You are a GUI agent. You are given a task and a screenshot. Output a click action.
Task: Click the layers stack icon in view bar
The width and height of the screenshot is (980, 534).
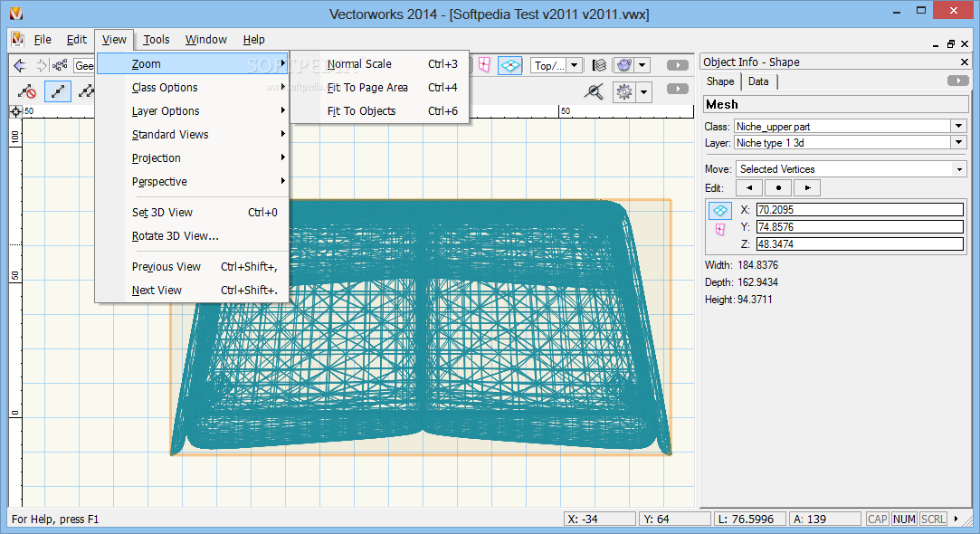pos(599,65)
